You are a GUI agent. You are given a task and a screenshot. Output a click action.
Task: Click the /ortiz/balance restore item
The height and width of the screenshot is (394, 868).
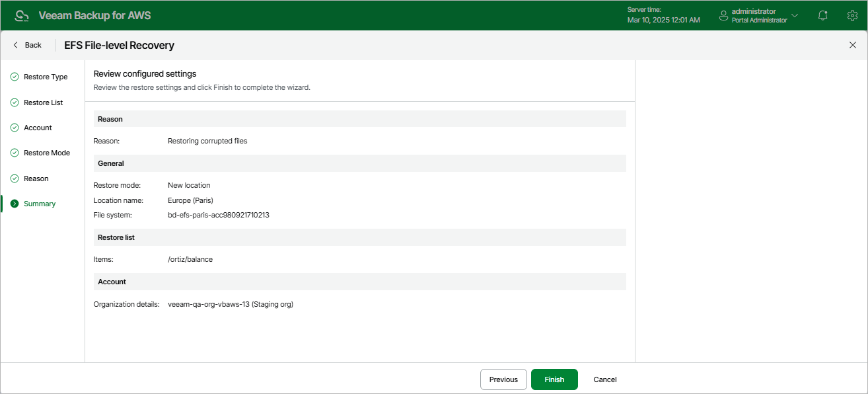190,259
